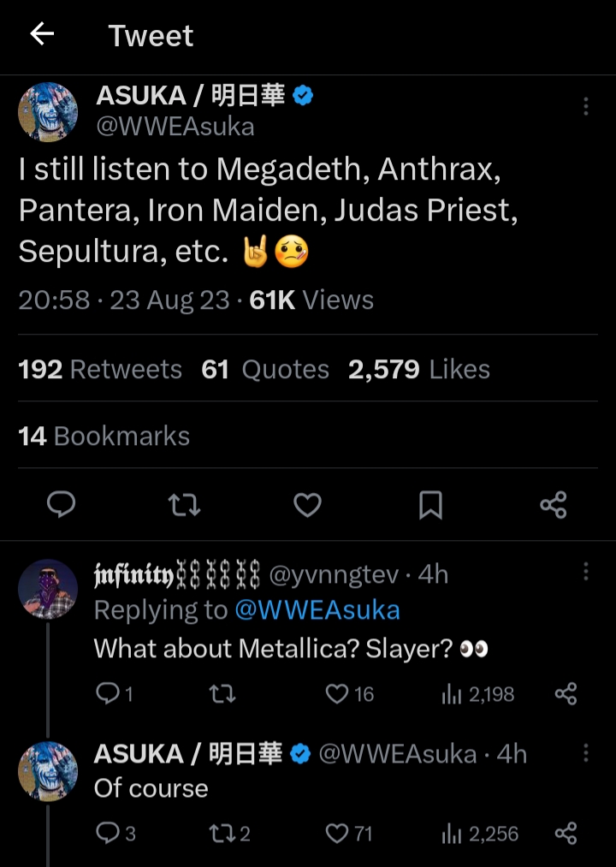Like the 'What about Metallica?' reply
Image resolution: width=616 pixels, height=867 pixels.
click(349, 693)
